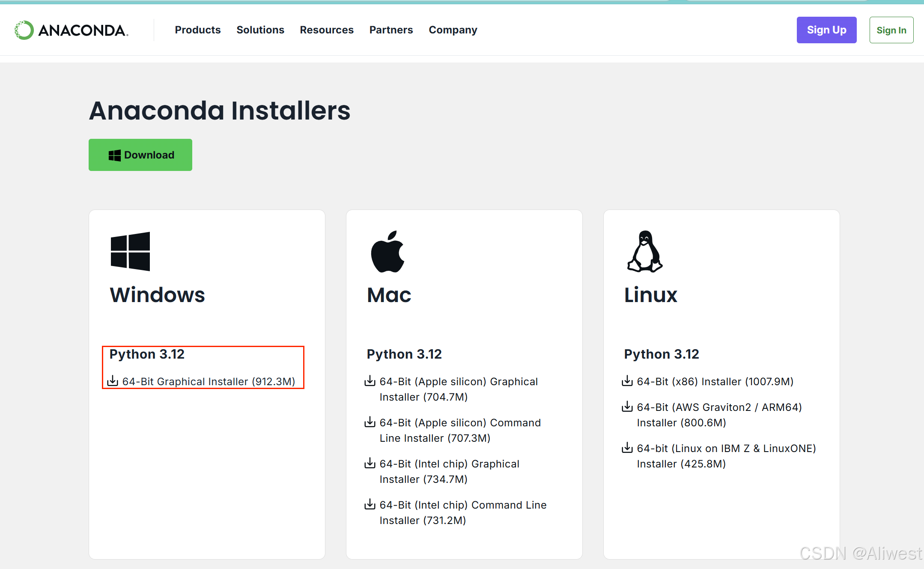The width and height of the screenshot is (924, 569).
Task: Click the download icon next to 64-Bit (x86) Installer
Action: (x=627, y=381)
